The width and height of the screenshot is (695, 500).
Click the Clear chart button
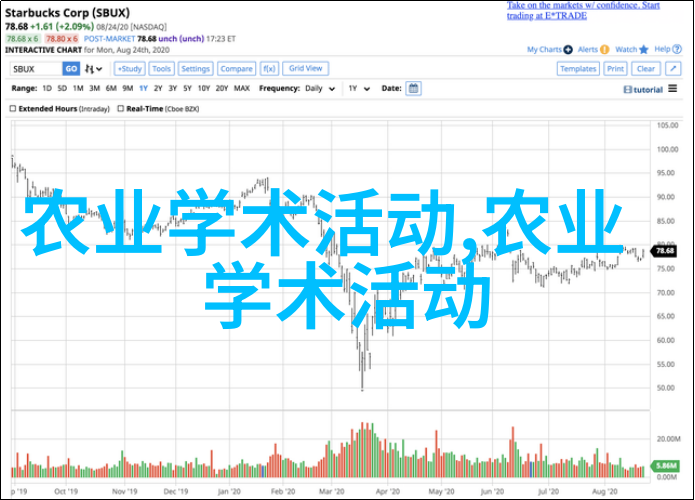(645, 69)
